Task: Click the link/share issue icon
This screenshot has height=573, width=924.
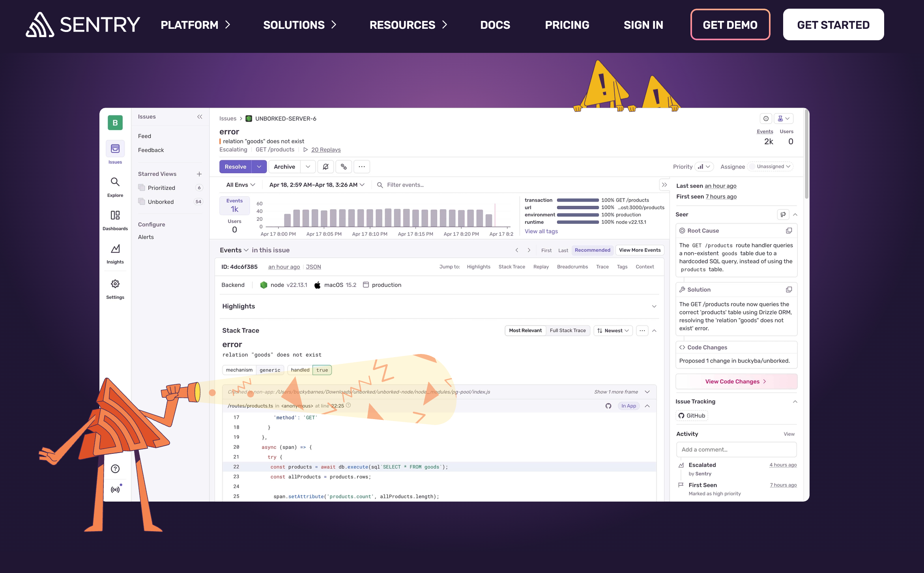Action: pyautogui.click(x=344, y=167)
